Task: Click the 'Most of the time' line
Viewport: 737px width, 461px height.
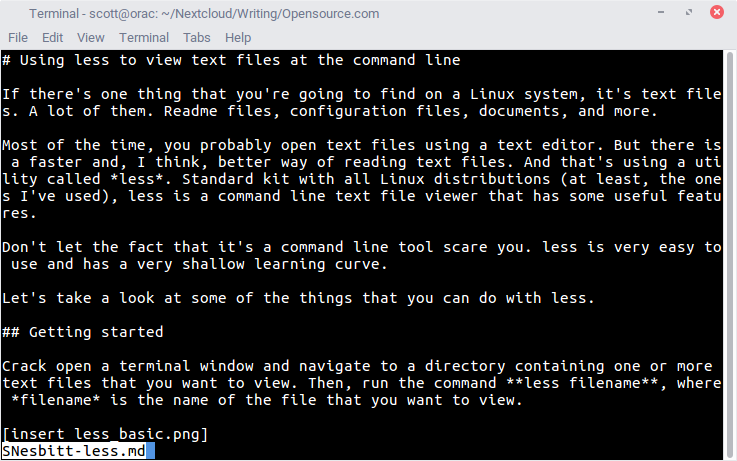Action: [x=360, y=145]
